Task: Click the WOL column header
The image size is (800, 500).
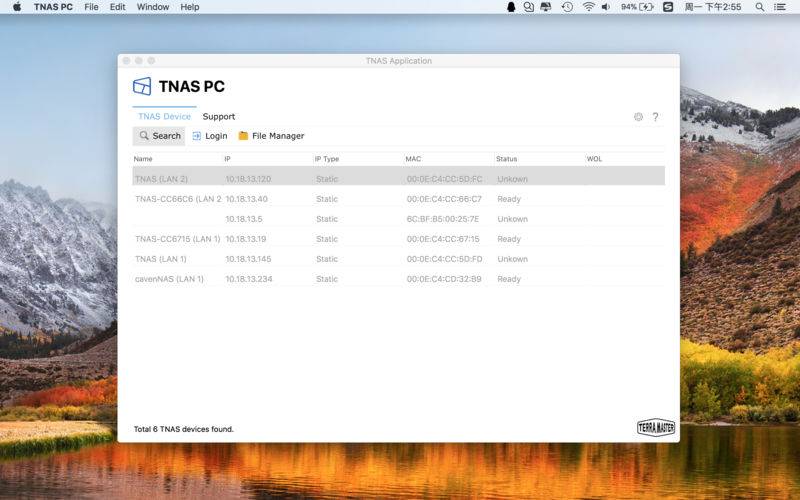Action: [594, 159]
